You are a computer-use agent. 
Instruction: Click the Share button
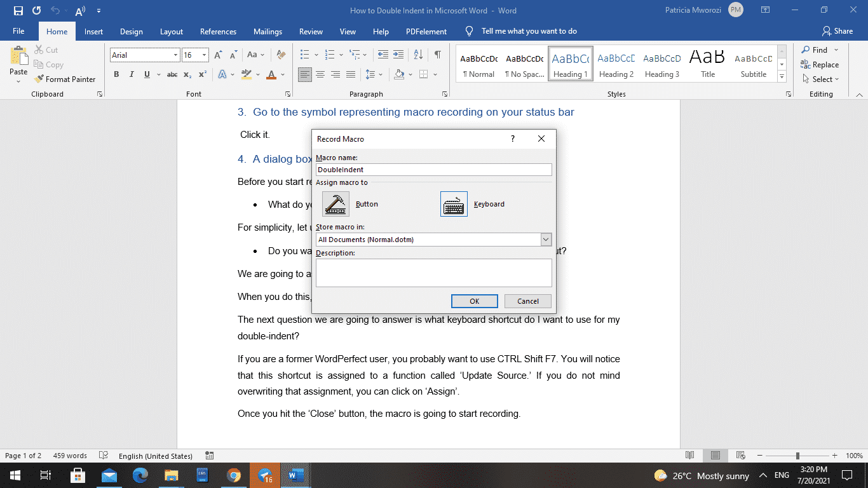(x=837, y=31)
